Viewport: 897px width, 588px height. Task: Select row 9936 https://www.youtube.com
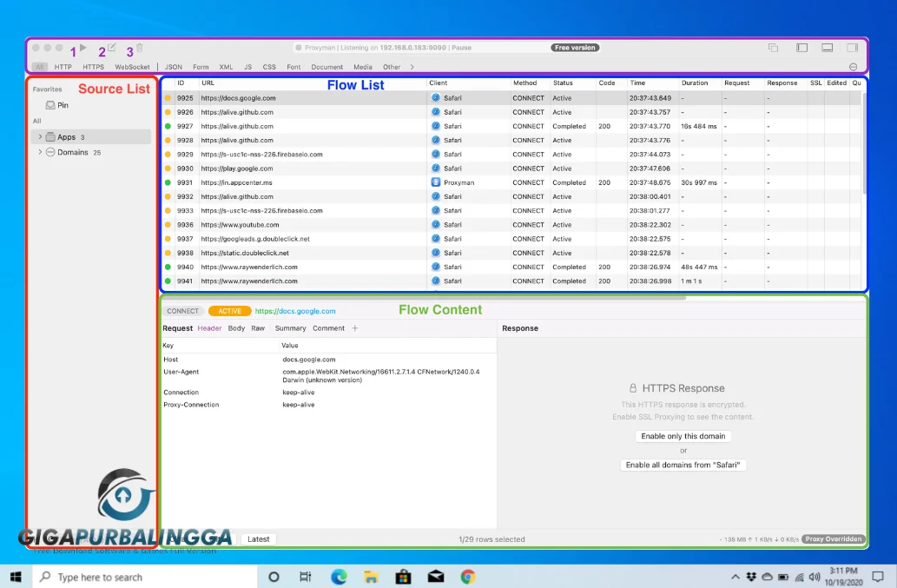click(x=512, y=225)
